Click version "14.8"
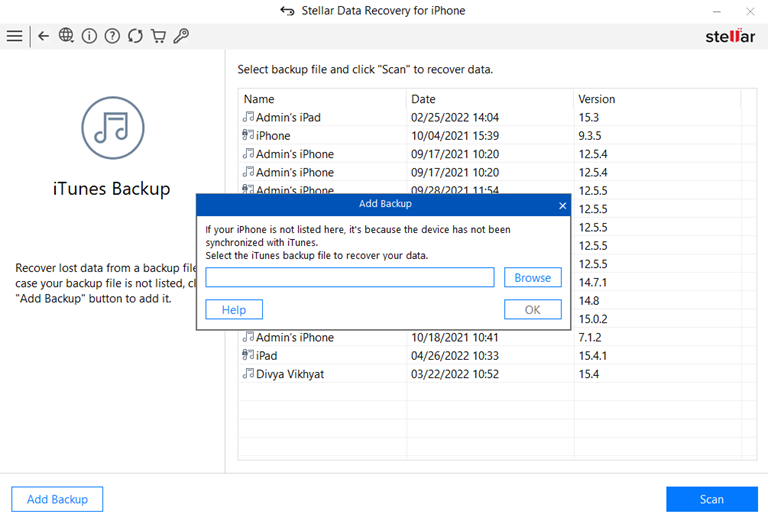 tap(589, 301)
